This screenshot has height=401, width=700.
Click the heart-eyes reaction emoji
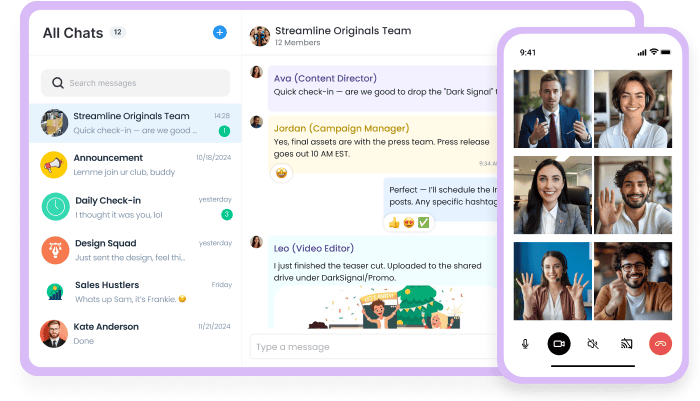pos(408,222)
